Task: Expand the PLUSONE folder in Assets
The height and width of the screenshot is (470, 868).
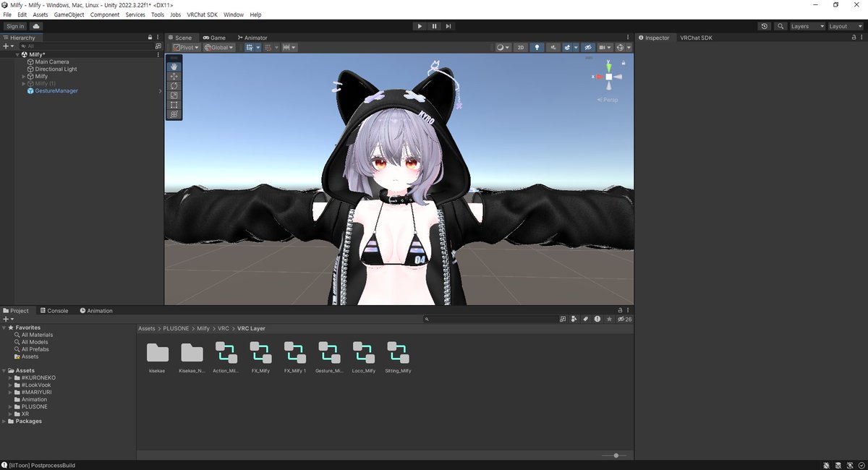Action: click(10, 406)
